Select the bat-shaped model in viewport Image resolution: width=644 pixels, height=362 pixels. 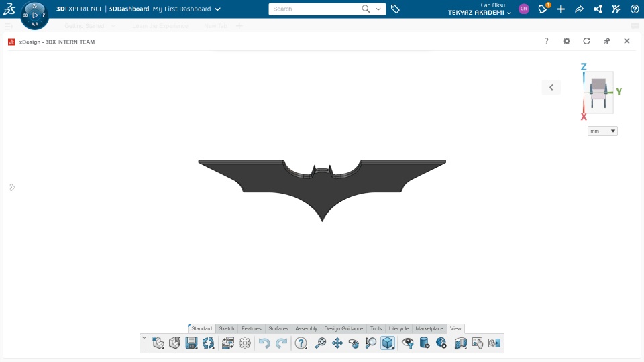[x=322, y=189]
